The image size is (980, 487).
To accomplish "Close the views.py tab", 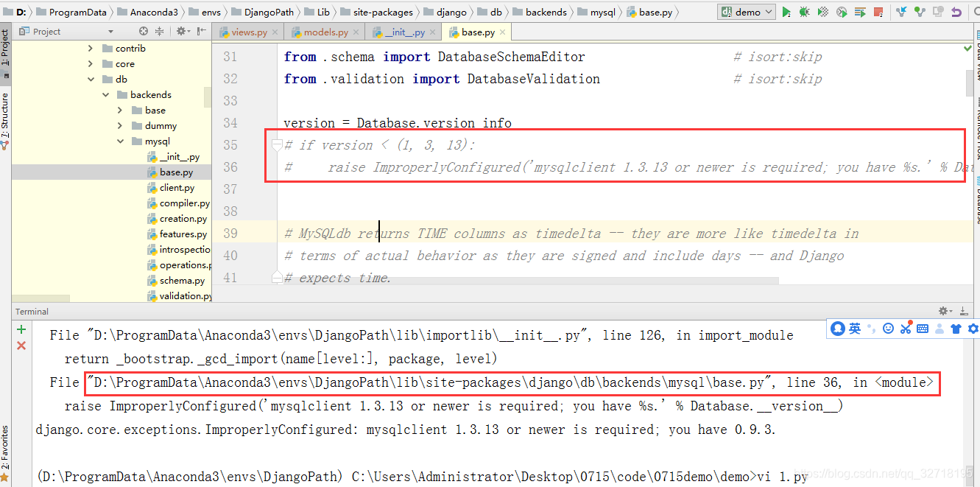I will [x=275, y=32].
